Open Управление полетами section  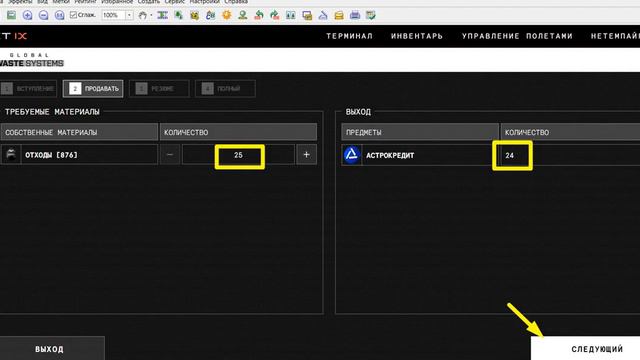[x=517, y=36]
